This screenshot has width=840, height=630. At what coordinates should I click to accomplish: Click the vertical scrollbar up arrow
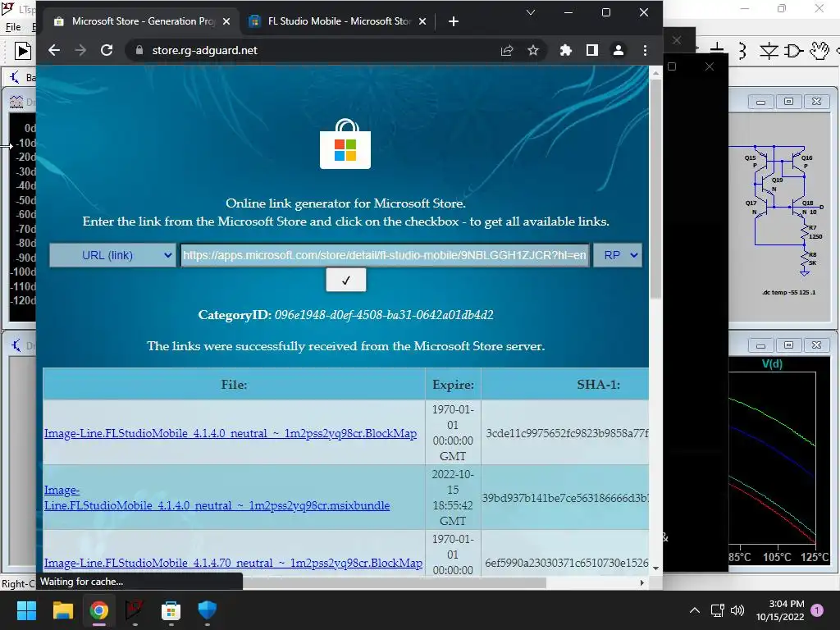(x=655, y=72)
